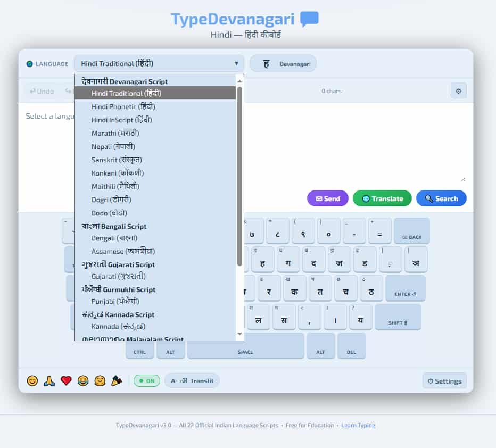
Task: Tap the स key on keyboard
Action: 284,317
